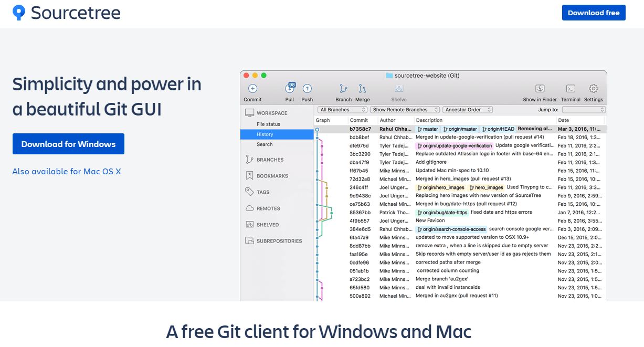Viewport: 644px width, 347px height.
Task: Open the Settings gear icon
Action: pos(594,89)
